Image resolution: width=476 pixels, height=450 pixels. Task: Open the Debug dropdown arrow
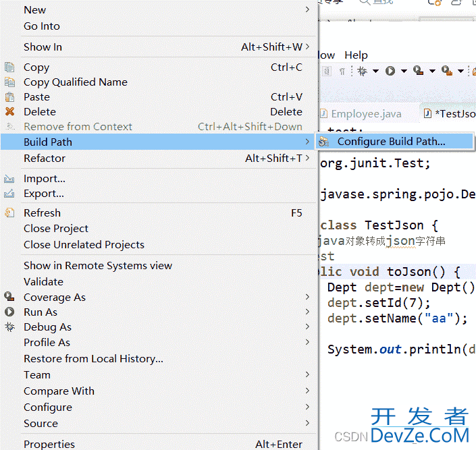375,72
